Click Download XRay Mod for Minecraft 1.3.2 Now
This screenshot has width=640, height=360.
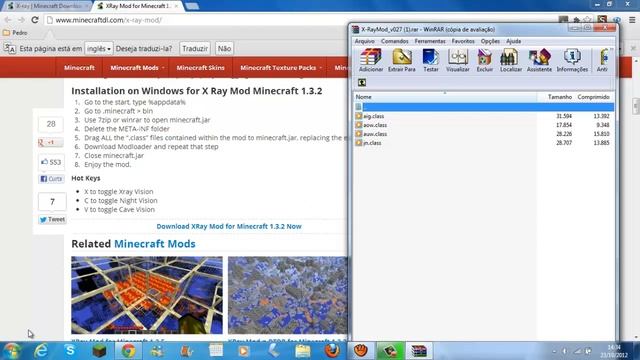[x=229, y=226]
